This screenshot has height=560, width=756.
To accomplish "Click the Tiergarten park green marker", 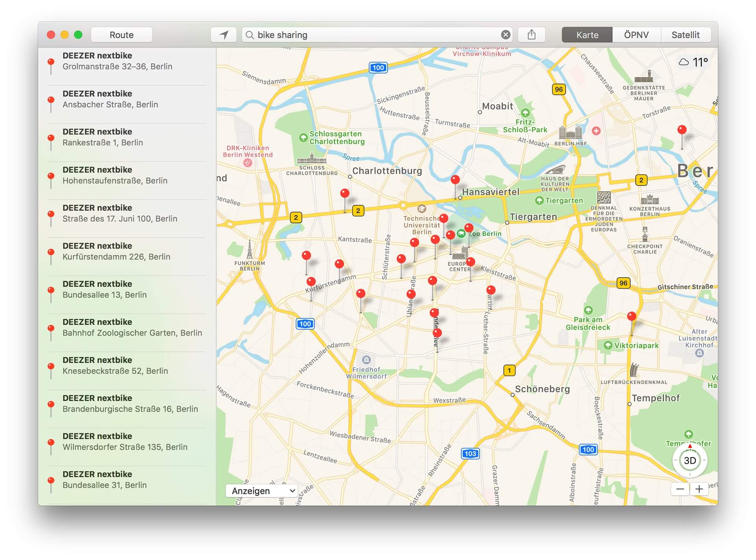I will coord(539,201).
